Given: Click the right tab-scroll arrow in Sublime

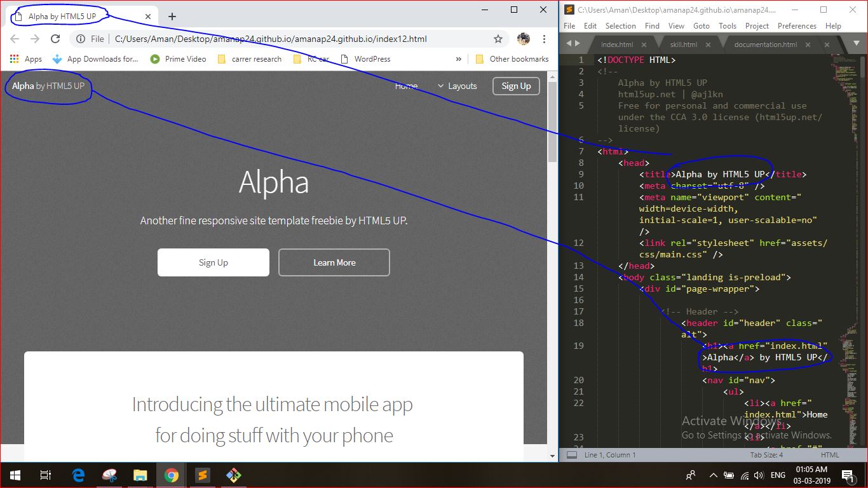Looking at the screenshot, I should coord(578,43).
